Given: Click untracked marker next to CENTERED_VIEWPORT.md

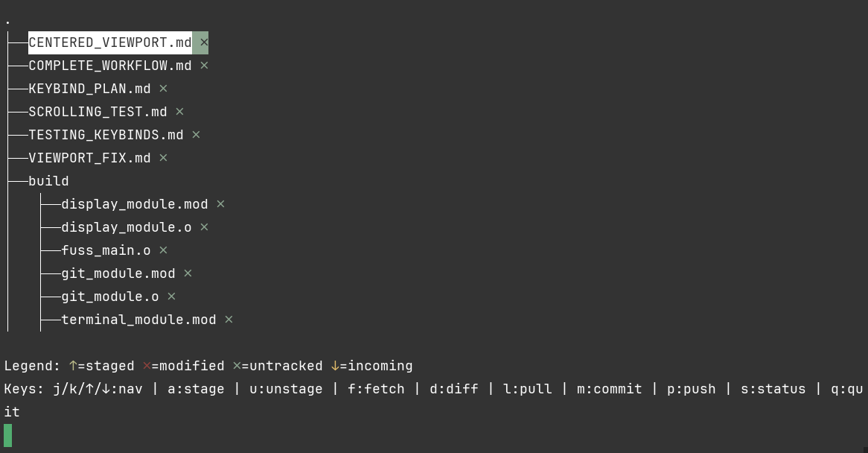Looking at the screenshot, I should [204, 42].
